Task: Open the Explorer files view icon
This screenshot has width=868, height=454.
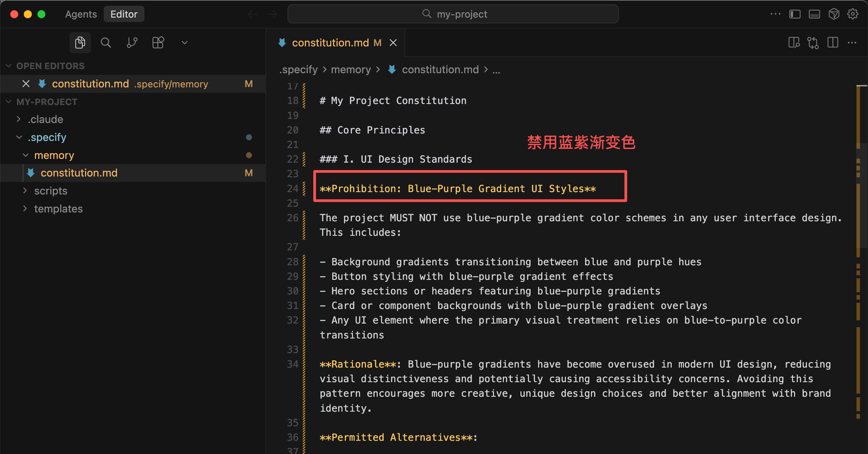Action: 80,43
